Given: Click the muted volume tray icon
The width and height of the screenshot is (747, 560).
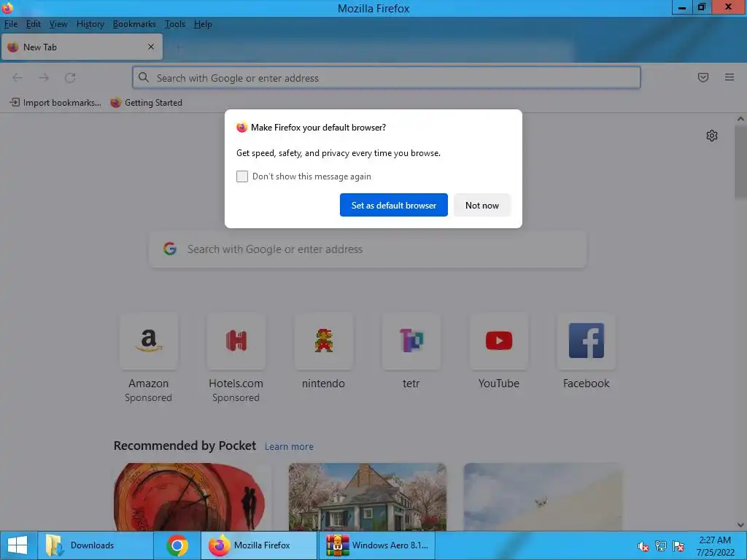Looking at the screenshot, I should click(x=643, y=546).
